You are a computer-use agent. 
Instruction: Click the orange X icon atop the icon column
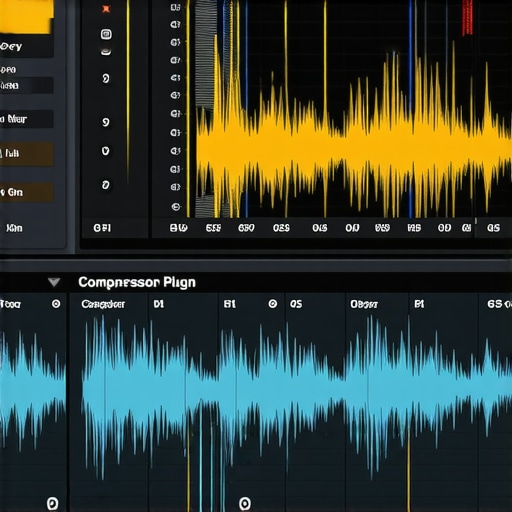[106, 9]
